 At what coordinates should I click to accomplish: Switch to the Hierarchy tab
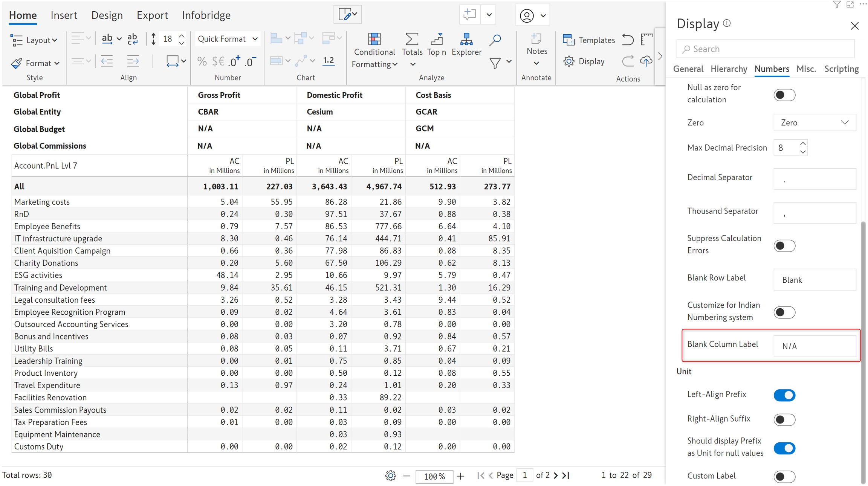click(x=729, y=69)
